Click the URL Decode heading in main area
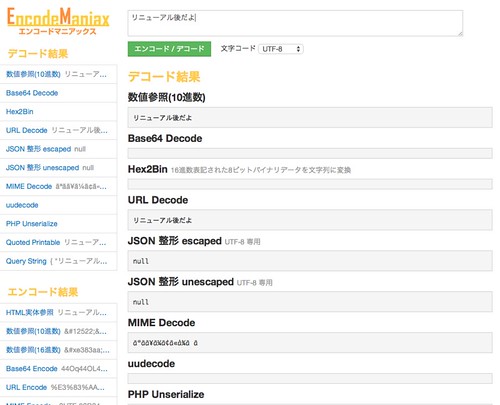Viewport: 500px width, 405px height. 158,200
